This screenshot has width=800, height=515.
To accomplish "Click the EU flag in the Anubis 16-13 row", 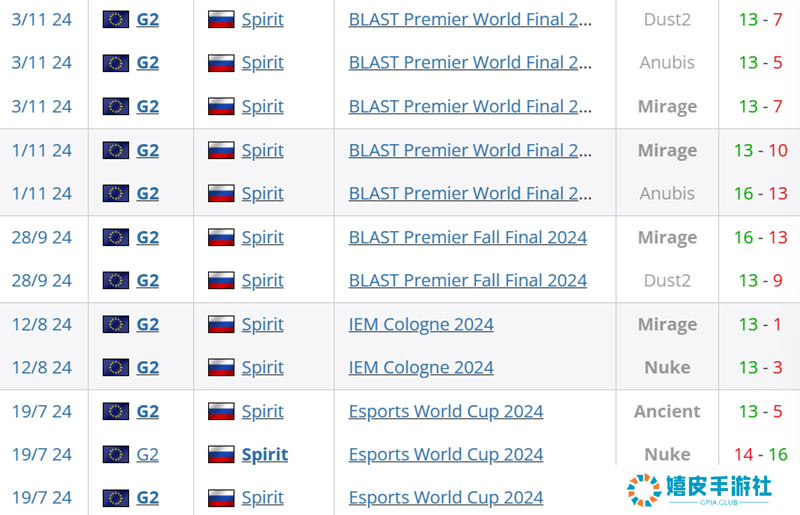I will click(x=116, y=193).
